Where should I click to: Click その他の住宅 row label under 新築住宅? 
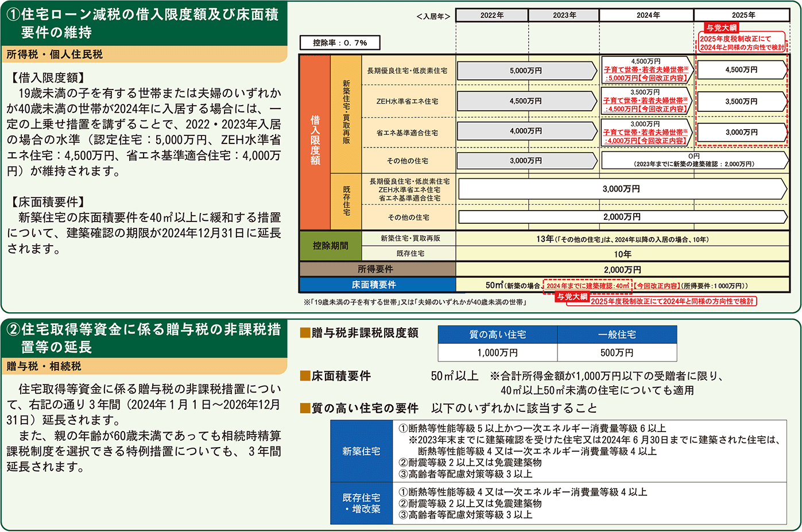point(407,161)
